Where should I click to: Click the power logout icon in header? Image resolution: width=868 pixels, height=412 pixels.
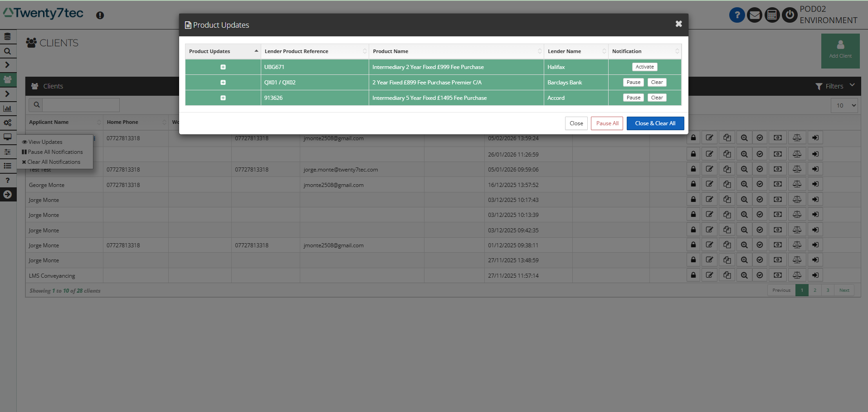[x=790, y=15]
